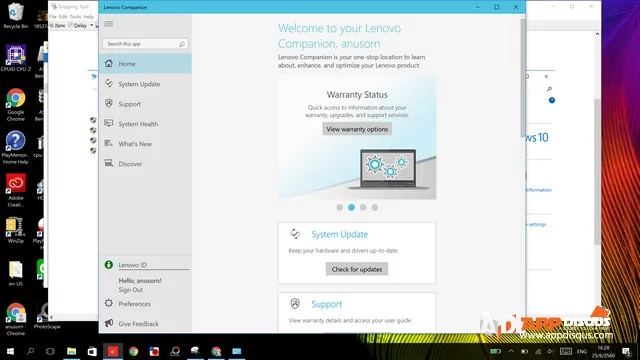Open the Google Chrome desktop shortcut

(x=16, y=105)
